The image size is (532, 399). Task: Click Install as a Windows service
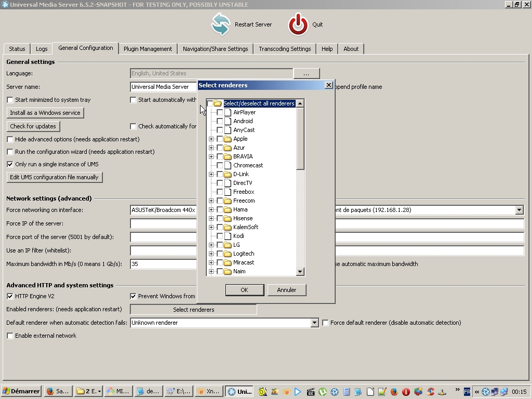pos(45,113)
